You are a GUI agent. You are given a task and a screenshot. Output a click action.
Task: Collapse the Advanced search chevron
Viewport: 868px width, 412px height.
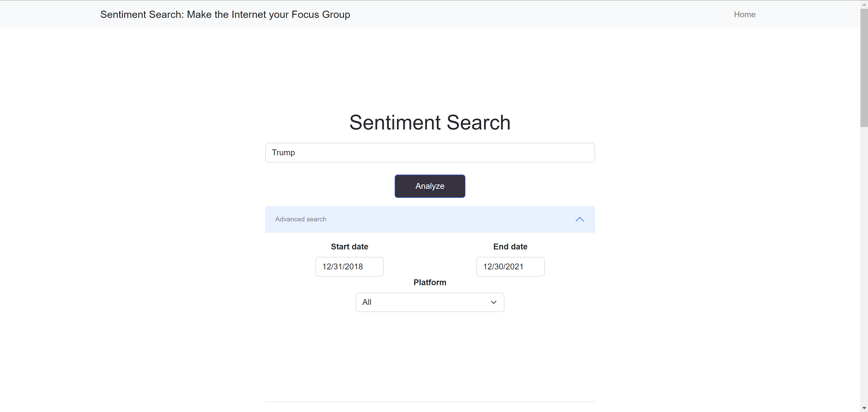[579, 219]
